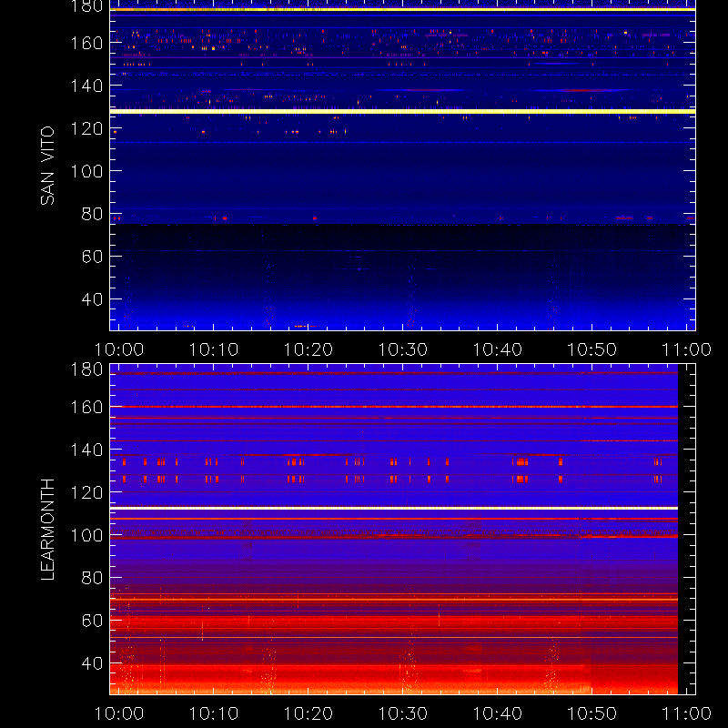Image resolution: width=728 pixels, height=728 pixels.
Task: Click 11:00 time label below Learmonth plot
Action: [687, 713]
